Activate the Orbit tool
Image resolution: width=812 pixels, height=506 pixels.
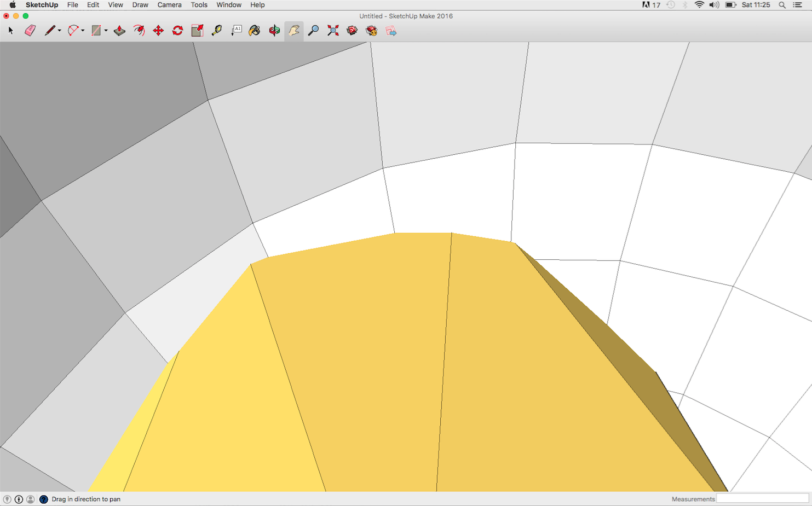[x=274, y=31]
